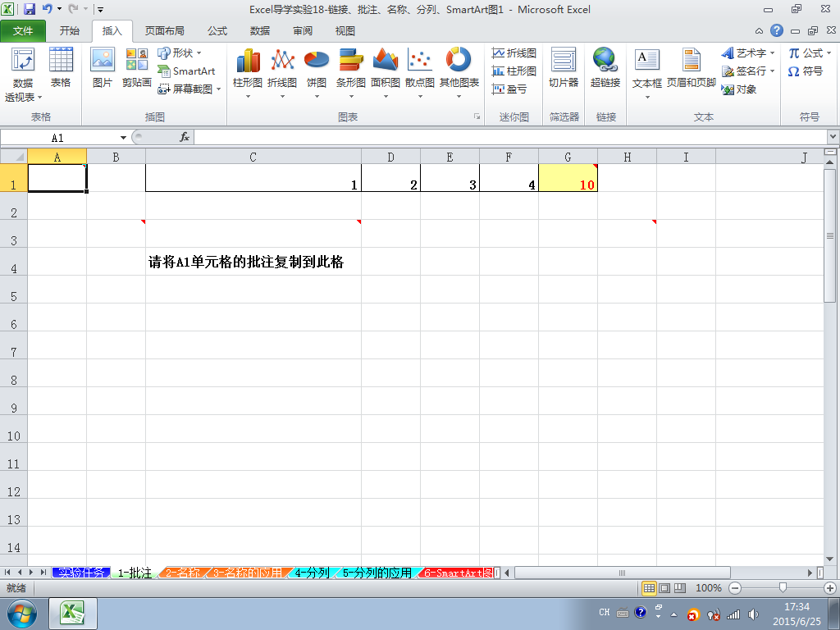Screen dimensions: 840x630
Task: Open the Screenshot (屏幕截图) menu
Action: [189, 89]
